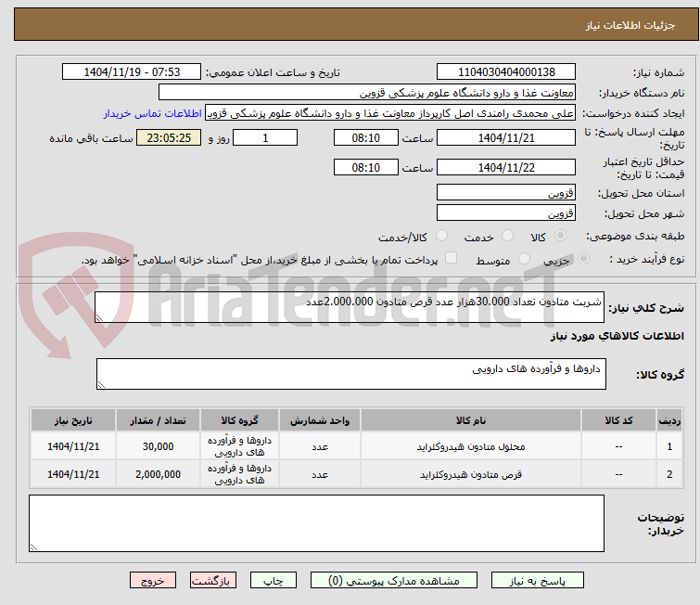700x605 pixels.
Task: Click the شرح کلی نیاز text area
Action: tap(350, 307)
